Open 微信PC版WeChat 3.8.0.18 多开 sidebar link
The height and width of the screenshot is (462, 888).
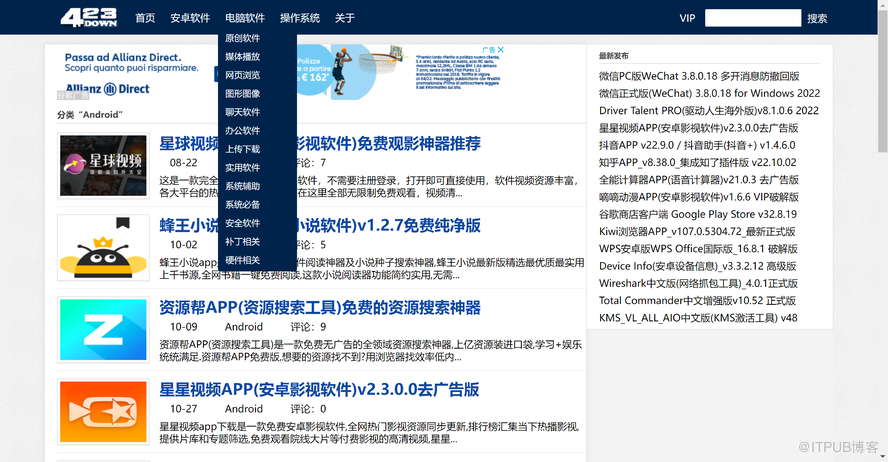coord(699,76)
